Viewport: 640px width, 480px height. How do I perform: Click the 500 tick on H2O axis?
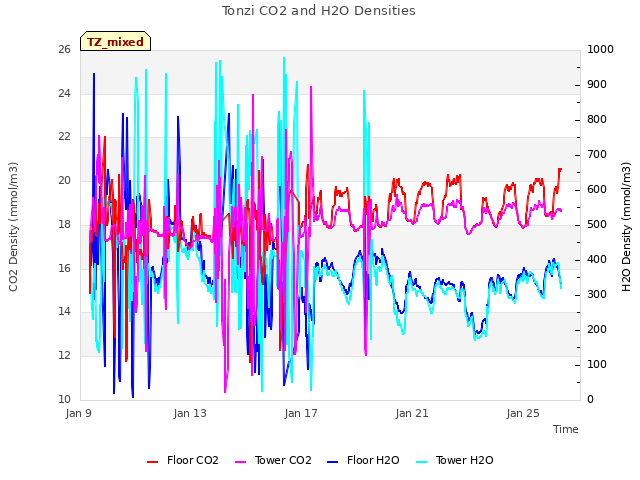pos(597,224)
